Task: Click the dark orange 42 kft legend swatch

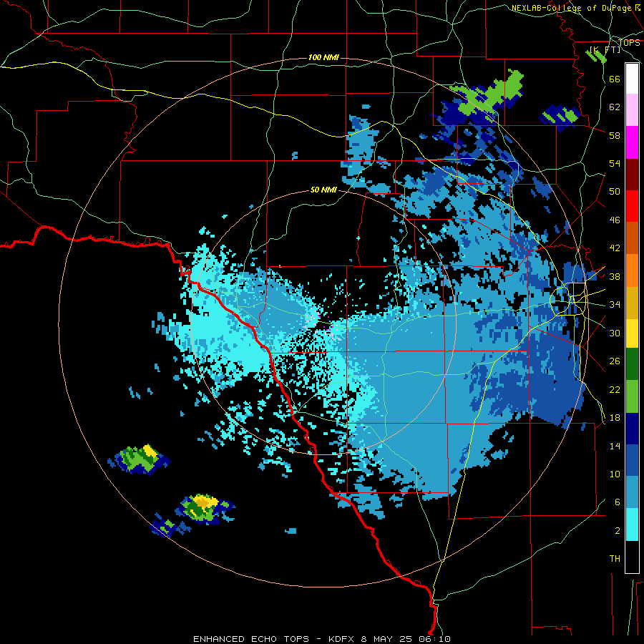Action: [632, 238]
